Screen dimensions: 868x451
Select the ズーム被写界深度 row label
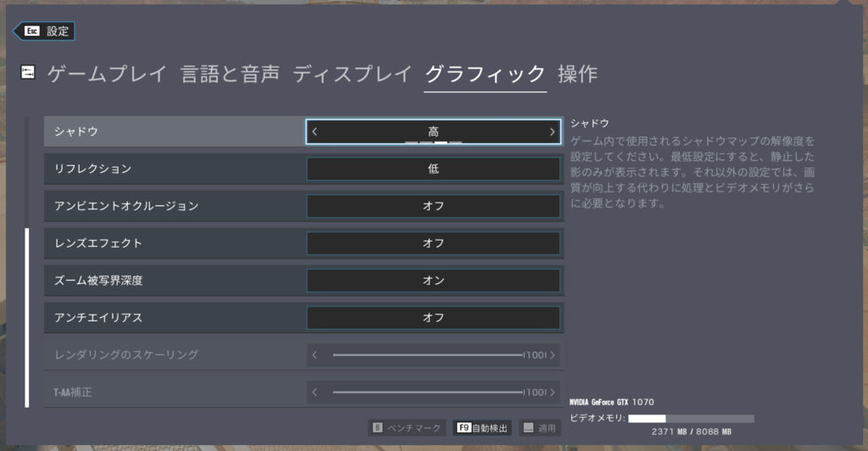[98, 281]
